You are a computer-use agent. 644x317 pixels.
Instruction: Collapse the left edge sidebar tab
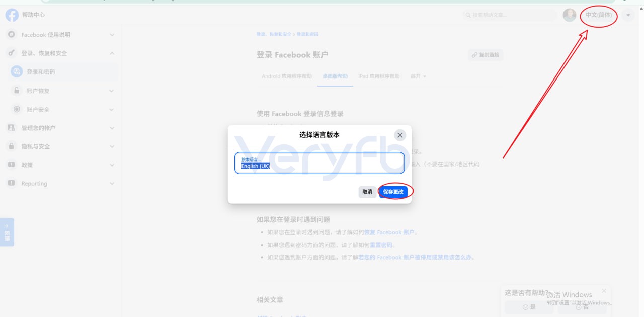(x=7, y=232)
